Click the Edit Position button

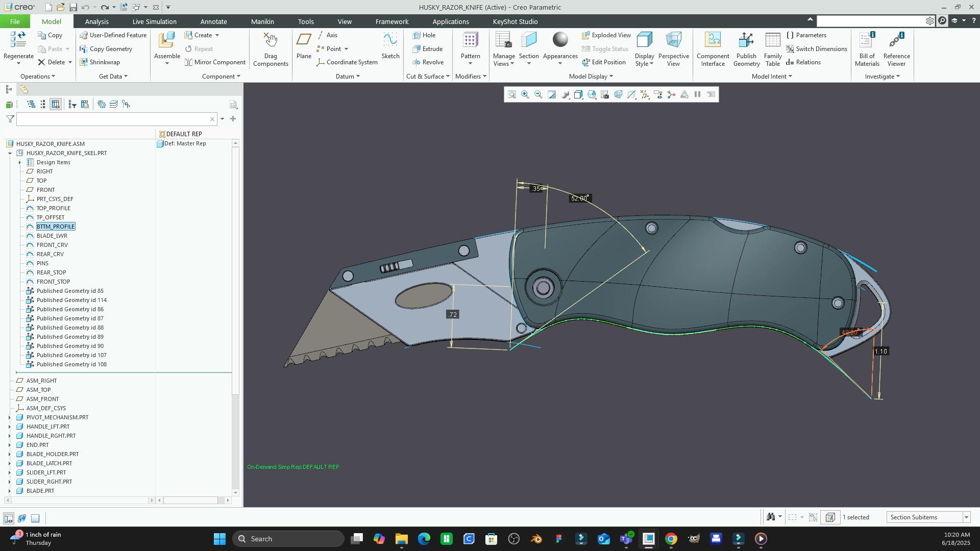pyautogui.click(x=603, y=62)
